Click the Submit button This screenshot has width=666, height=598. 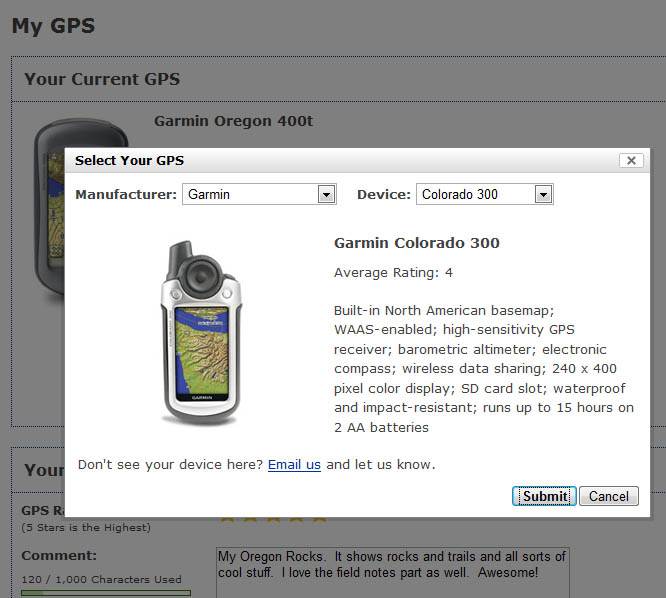[x=544, y=496]
